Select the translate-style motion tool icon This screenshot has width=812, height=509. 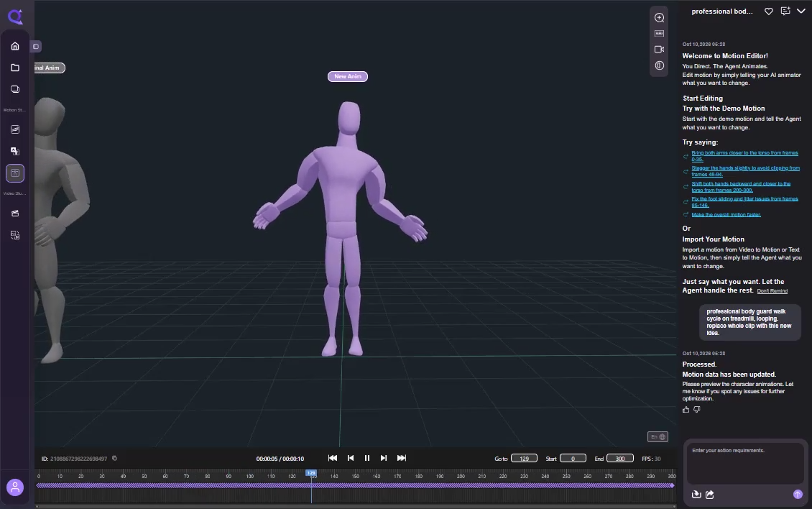[15, 152]
